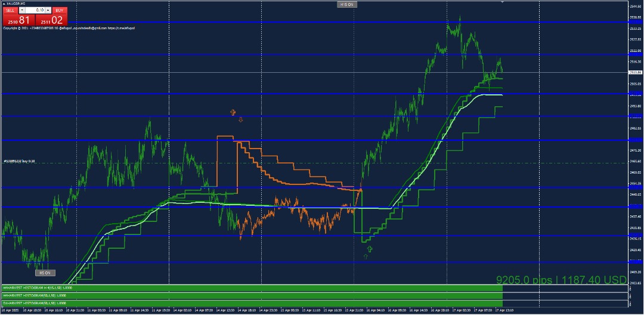Screen dimensions: 644x315
Task: Click the 2516.30 price scale label
Action: [x=636, y=62]
